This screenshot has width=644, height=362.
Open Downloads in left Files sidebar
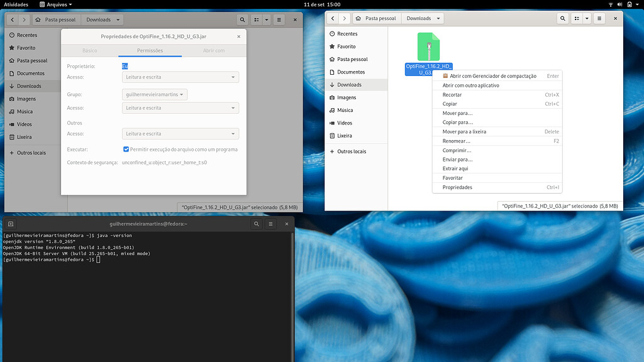(x=33, y=85)
